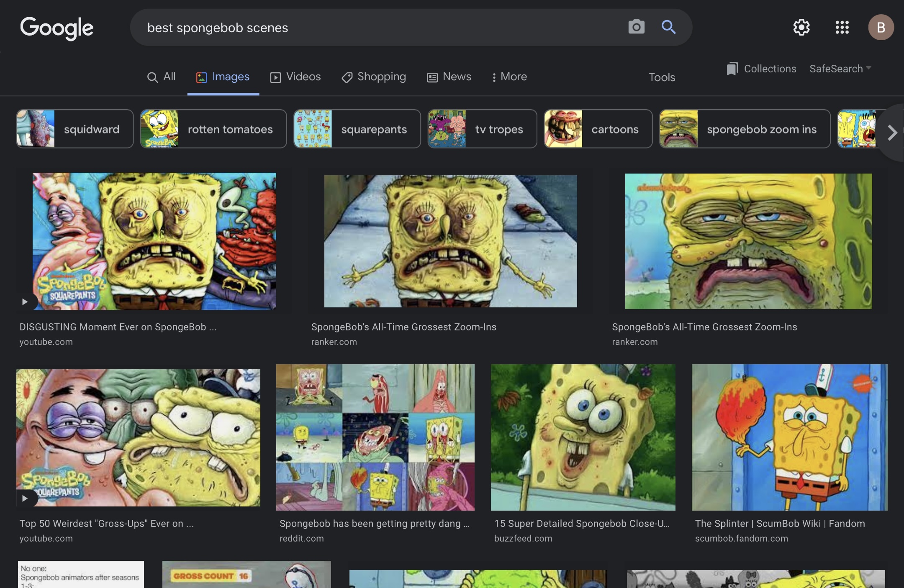The height and width of the screenshot is (588, 904).
Task: Open The Splinter ScumBob Wiki image
Action: 789,437
